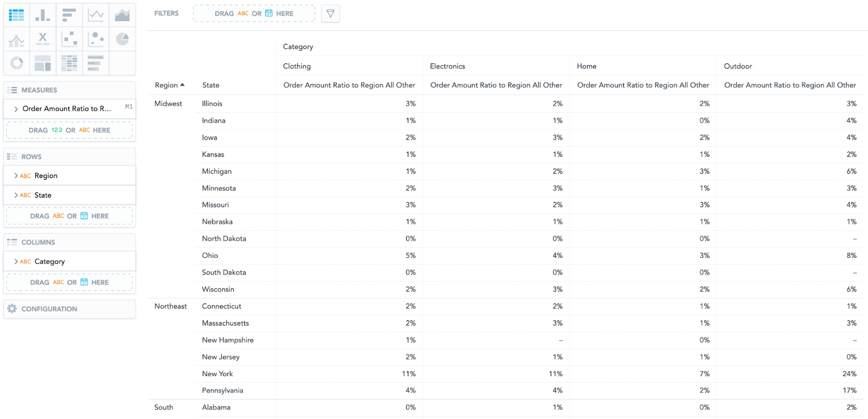868x419 pixels.
Task: Choose the Headline visualization icon
Action: click(x=43, y=40)
